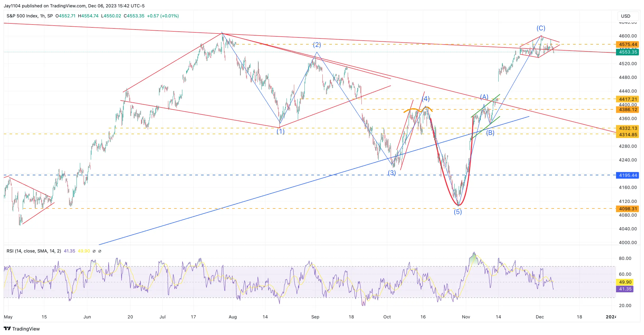This screenshot has width=644, height=335.
Task: Select the 4332.13 price level label
Action: click(627, 128)
